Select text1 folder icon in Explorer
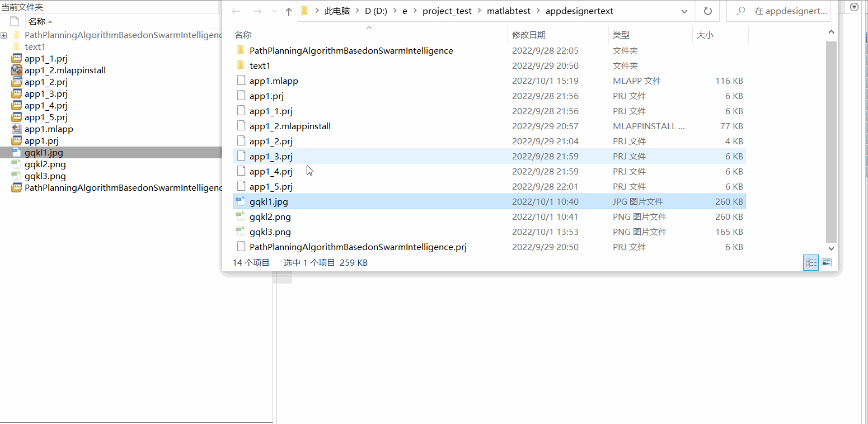 241,65
